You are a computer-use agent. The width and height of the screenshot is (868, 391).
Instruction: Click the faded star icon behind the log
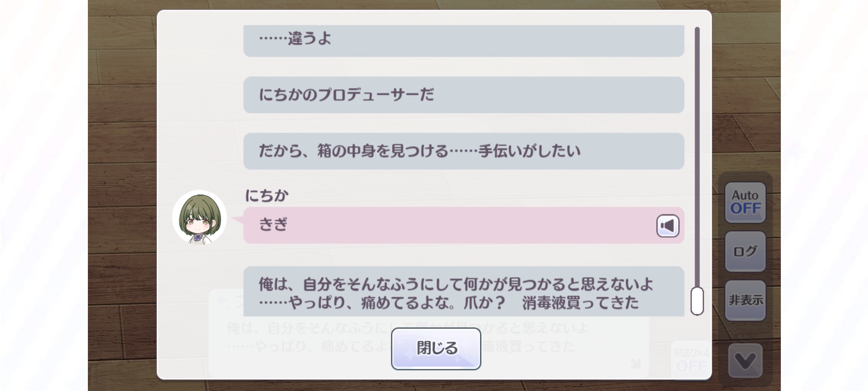pyautogui.click(x=221, y=300)
